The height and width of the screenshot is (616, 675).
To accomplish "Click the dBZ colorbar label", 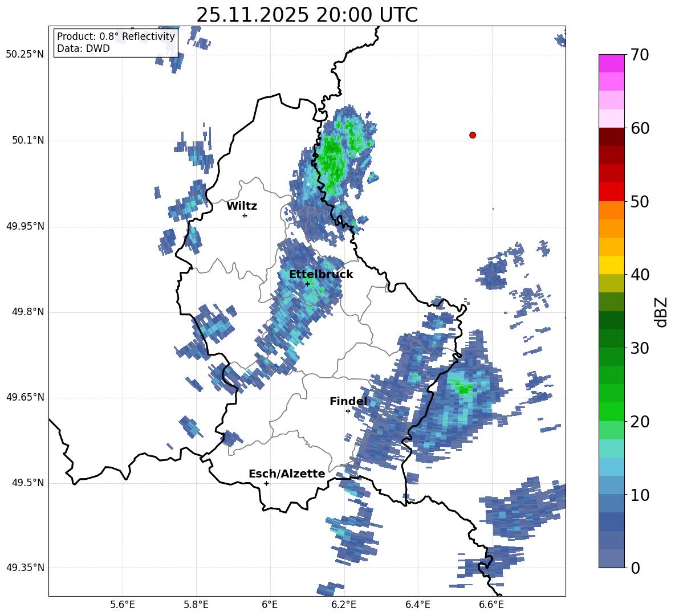I will point(661,312).
